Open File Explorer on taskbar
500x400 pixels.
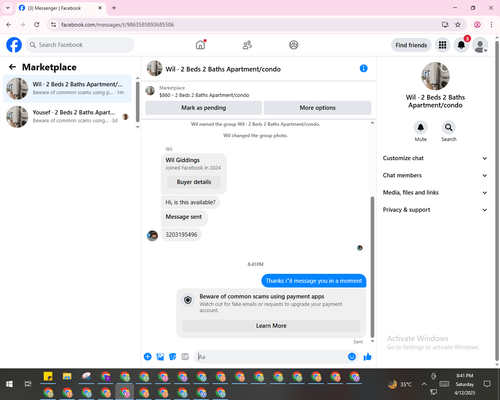[67, 377]
